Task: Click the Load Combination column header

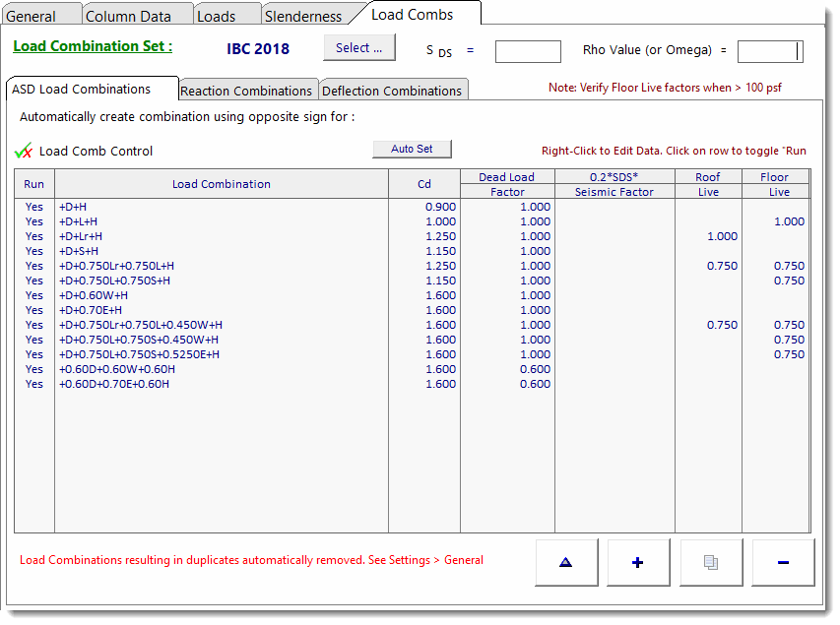Action: point(222,184)
